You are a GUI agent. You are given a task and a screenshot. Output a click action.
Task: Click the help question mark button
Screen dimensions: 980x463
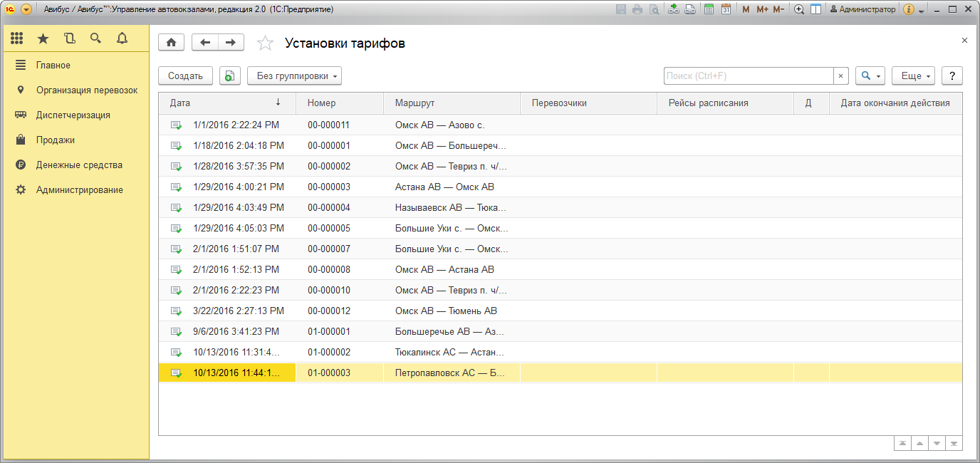952,76
